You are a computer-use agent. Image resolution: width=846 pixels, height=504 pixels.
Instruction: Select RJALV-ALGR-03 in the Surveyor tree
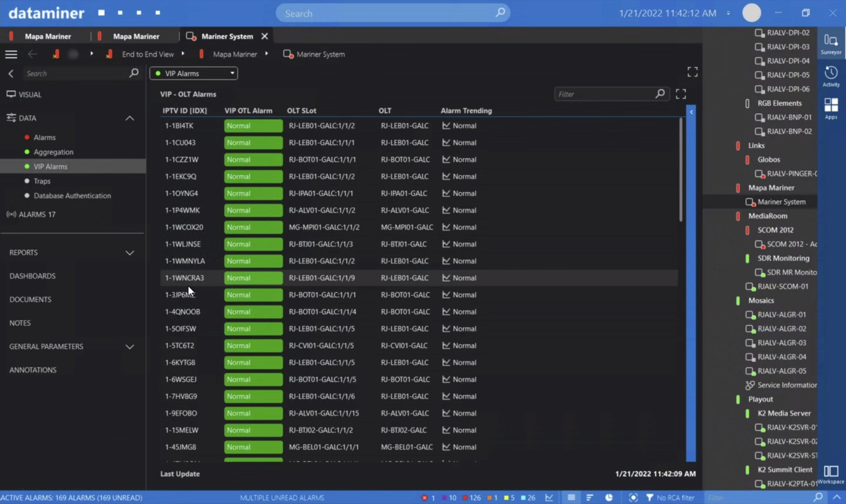click(x=781, y=343)
